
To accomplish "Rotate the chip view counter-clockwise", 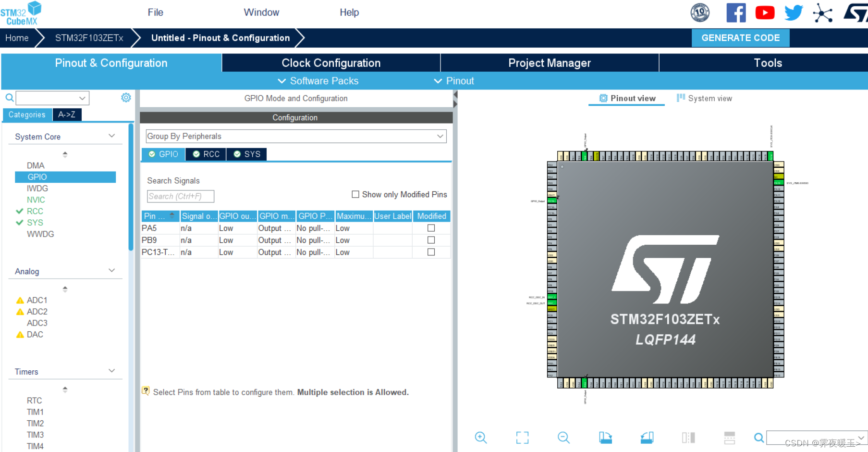I will click(x=647, y=437).
